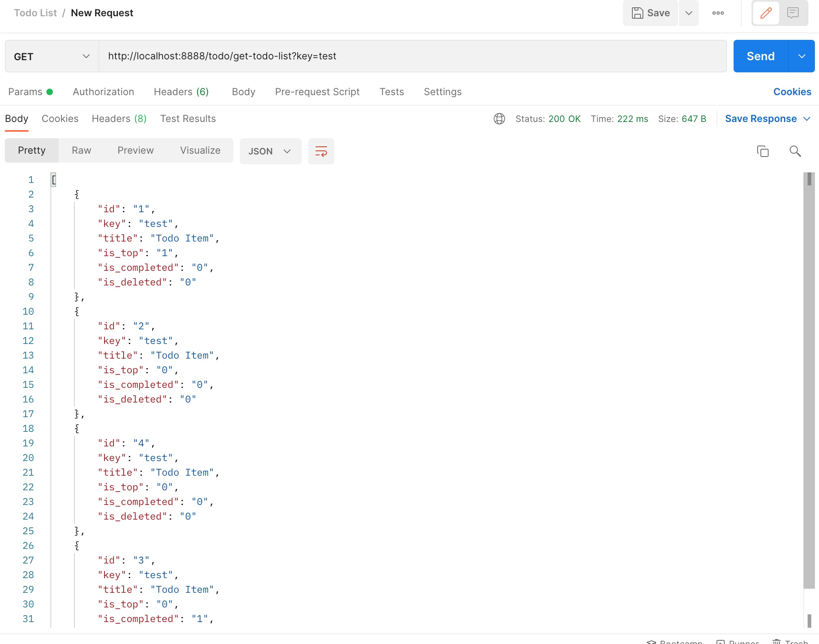Click the Save Response link
This screenshot has height=644, width=819.
pyautogui.click(x=761, y=119)
